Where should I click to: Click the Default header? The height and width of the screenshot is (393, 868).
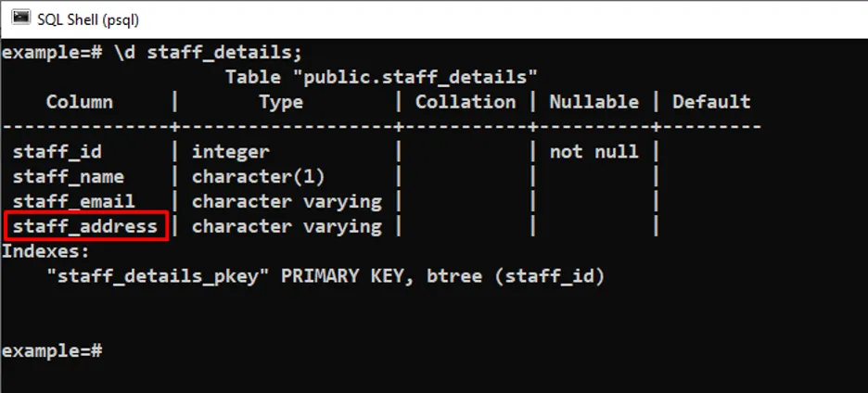(711, 102)
